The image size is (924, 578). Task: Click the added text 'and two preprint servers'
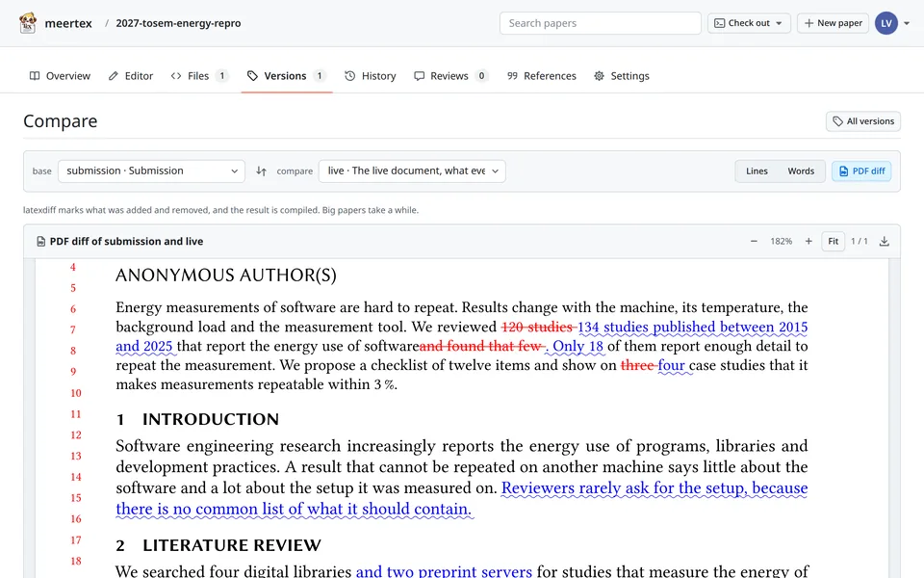444,571
